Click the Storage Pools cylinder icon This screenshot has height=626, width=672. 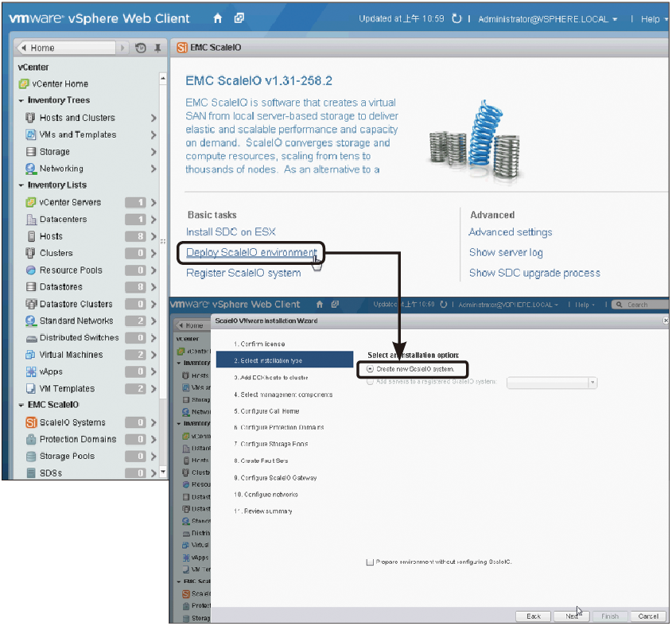click(31, 457)
